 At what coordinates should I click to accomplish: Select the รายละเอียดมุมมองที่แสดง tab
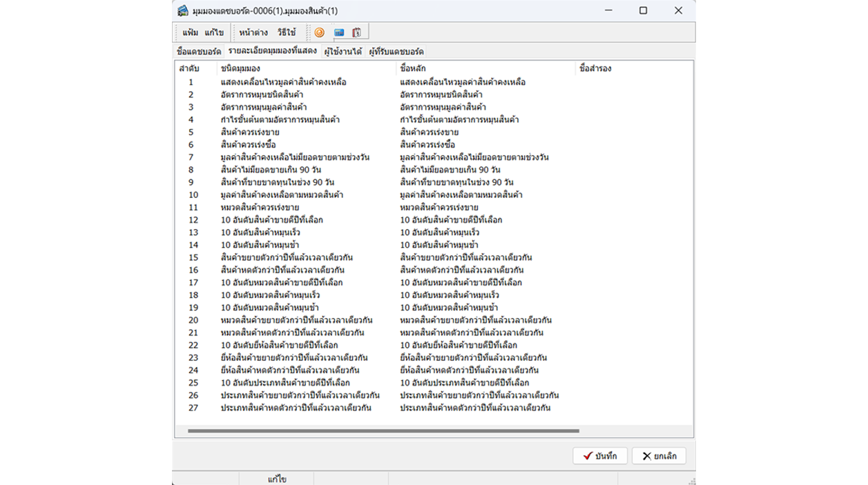(x=272, y=51)
